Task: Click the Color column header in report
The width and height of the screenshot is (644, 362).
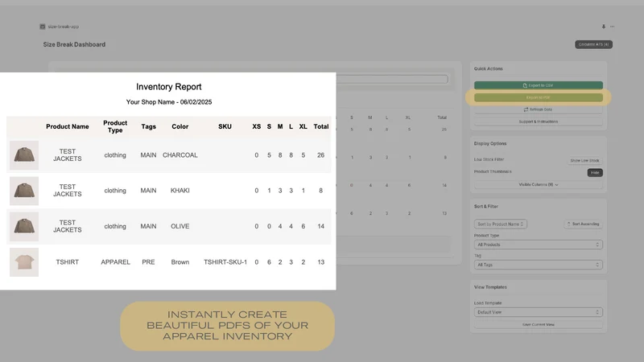Action: [180, 126]
